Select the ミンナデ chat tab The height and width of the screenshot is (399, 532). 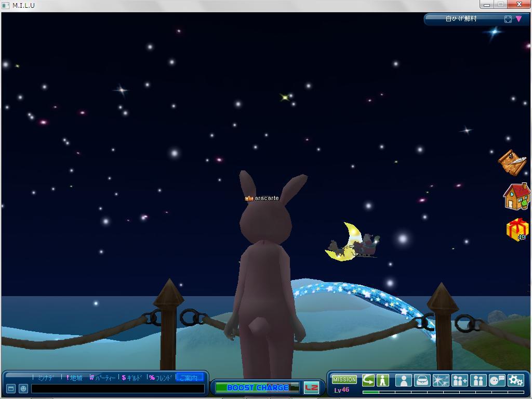46,378
